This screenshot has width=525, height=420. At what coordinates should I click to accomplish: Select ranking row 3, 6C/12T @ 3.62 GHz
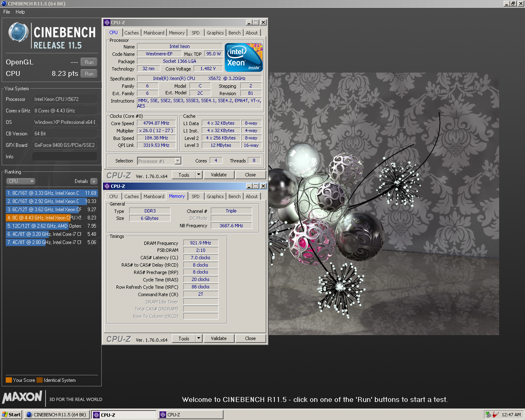[x=52, y=210]
